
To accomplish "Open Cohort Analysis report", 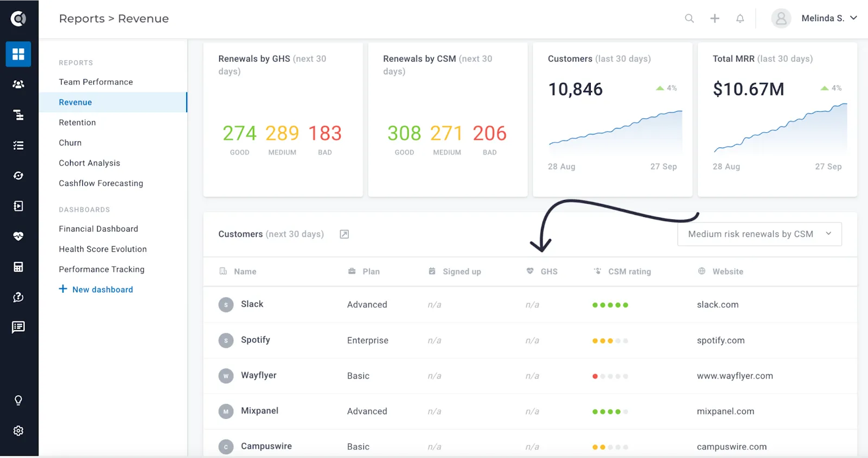I will tap(90, 163).
